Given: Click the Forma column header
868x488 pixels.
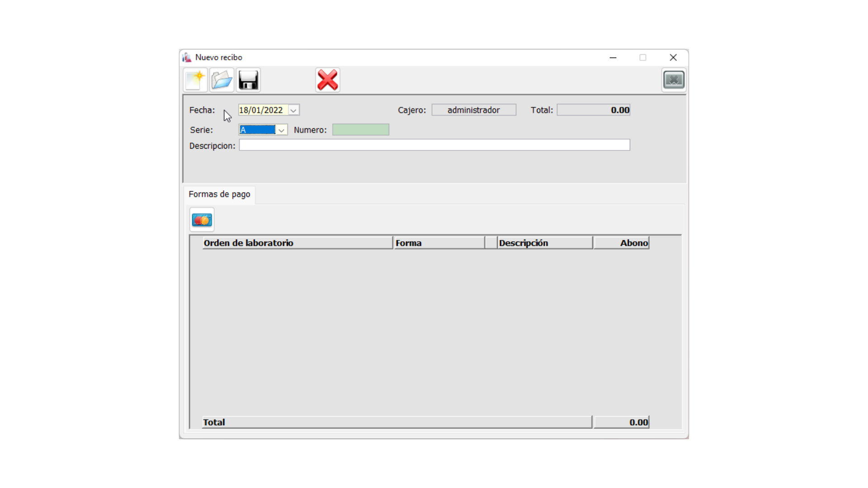Looking at the screenshot, I should 439,243.
